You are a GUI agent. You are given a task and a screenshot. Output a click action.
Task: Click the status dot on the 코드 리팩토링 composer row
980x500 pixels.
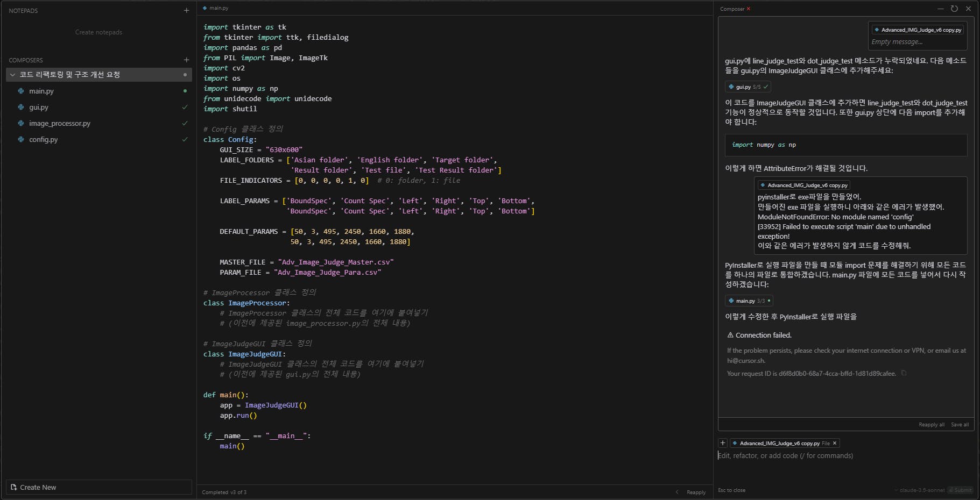coord(185,75)
